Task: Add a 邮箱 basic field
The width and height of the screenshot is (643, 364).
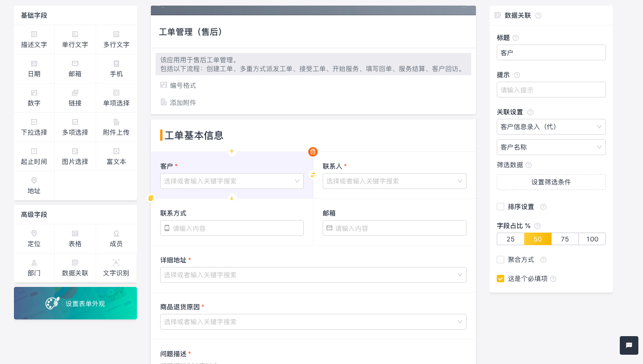Action: pyautogui.click(x=75, y=69)
